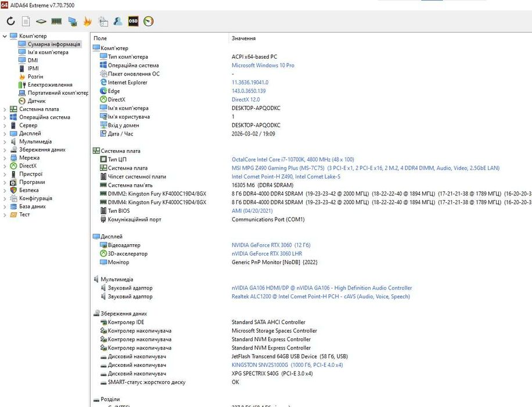Expand the Системна плата tree node
The width and height of the screenshot is (532, 407).
tap(5, 109)
